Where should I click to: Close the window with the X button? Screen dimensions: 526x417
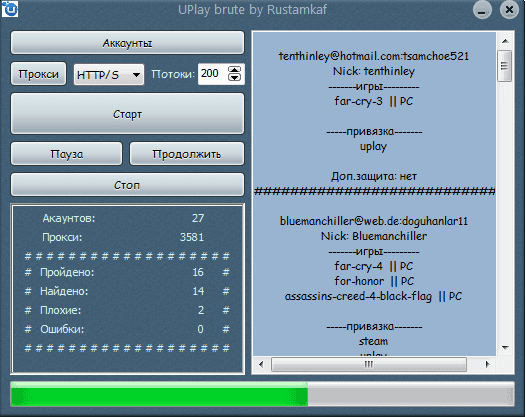[x=509, y=10]
